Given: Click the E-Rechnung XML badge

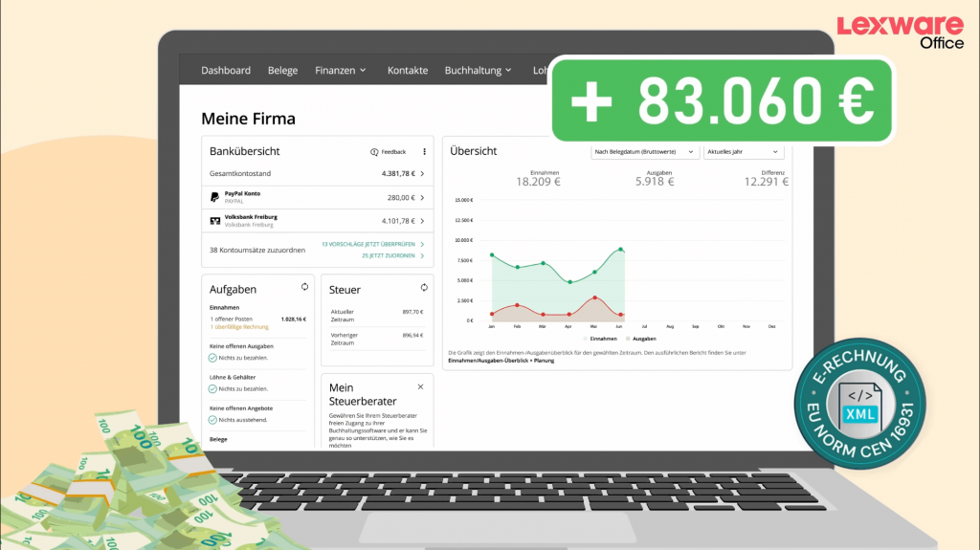Looking at the screenshot, I should coord(860,404).
